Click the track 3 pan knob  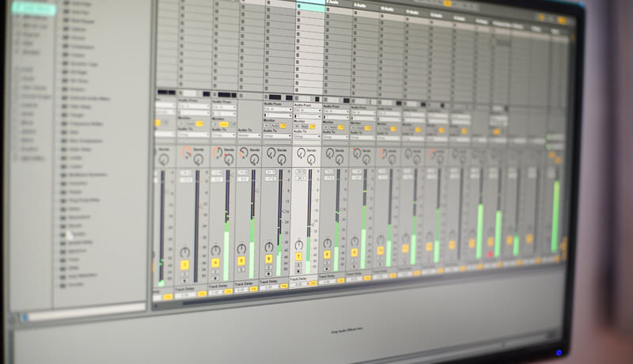click(x=185, y=252)
